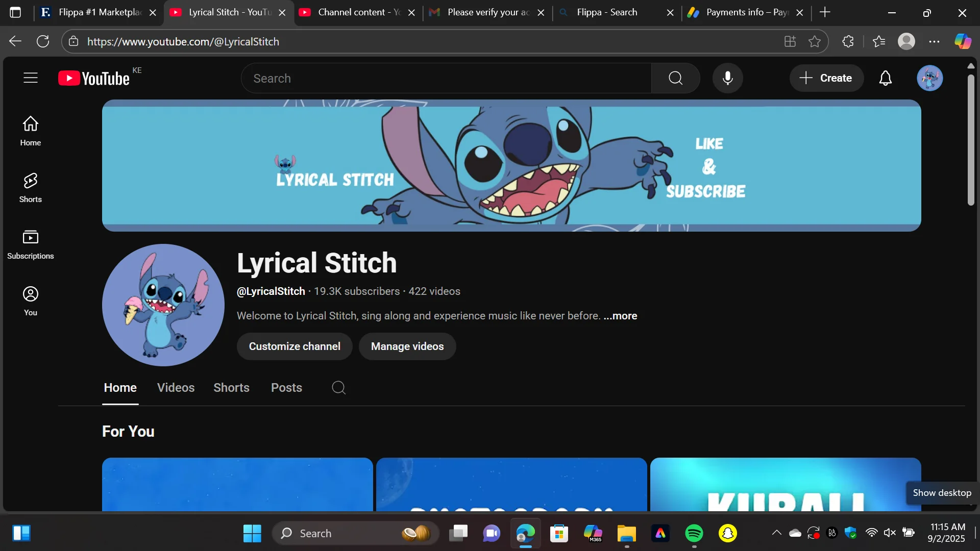
Task: Start voice search with microphone
Action: [x=727, y=78]
